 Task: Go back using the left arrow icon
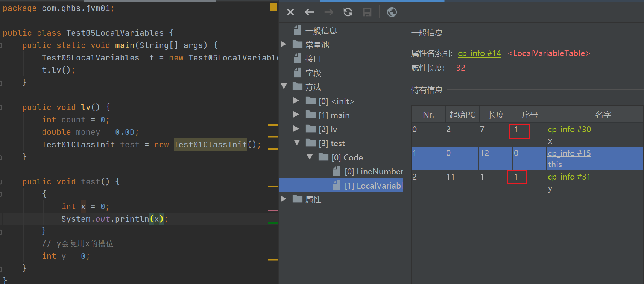tap(309, 12)
